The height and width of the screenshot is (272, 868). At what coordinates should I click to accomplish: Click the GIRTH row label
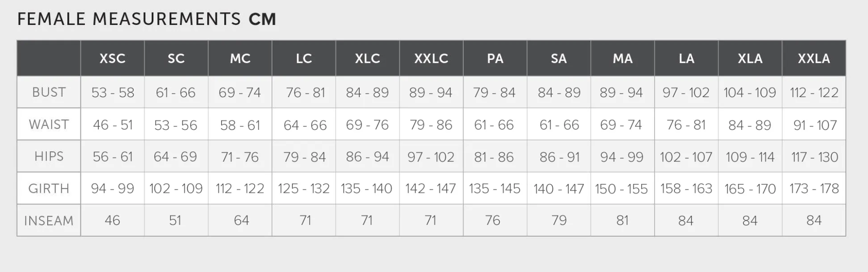click(49, 188)
